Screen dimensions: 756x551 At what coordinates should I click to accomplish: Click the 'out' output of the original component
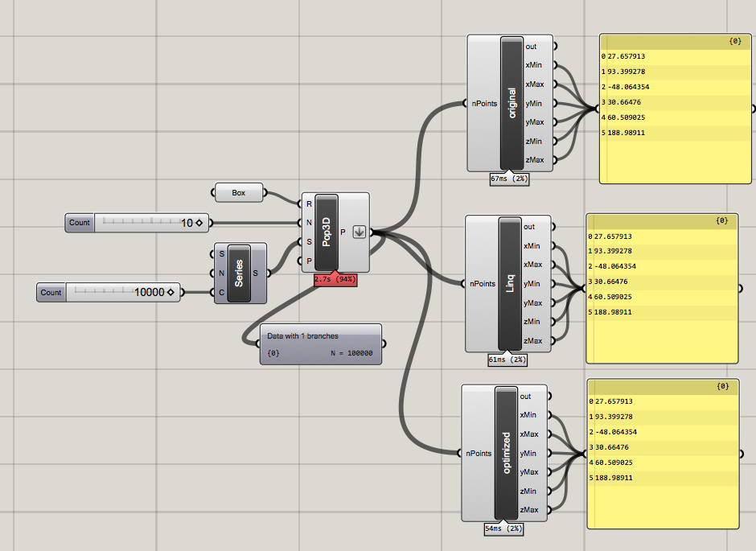531,47
